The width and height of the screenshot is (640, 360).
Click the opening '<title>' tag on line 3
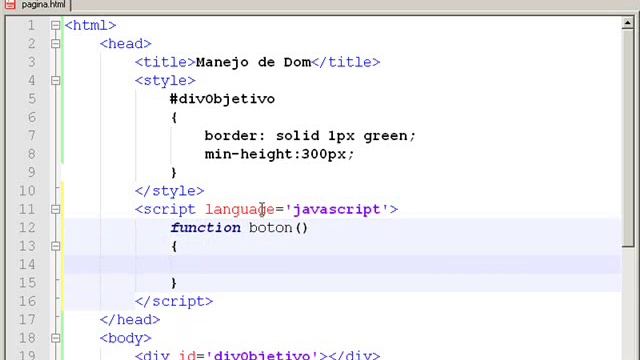click(x=165, y=62)
